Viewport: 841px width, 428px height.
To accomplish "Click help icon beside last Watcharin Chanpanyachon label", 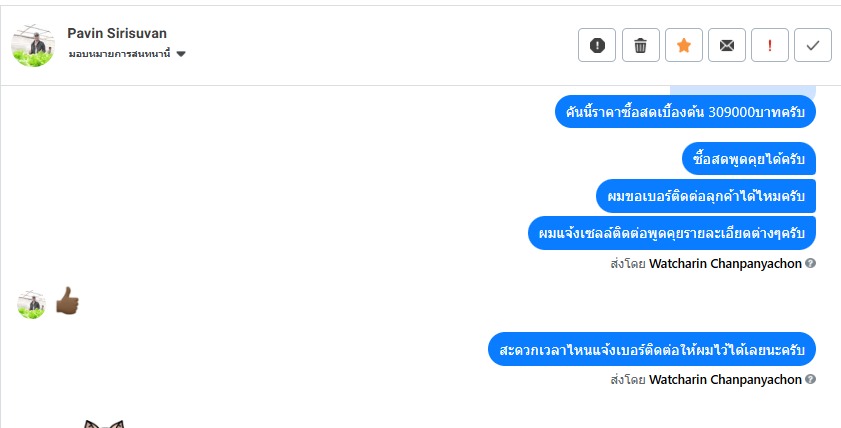I will (811, 380).
